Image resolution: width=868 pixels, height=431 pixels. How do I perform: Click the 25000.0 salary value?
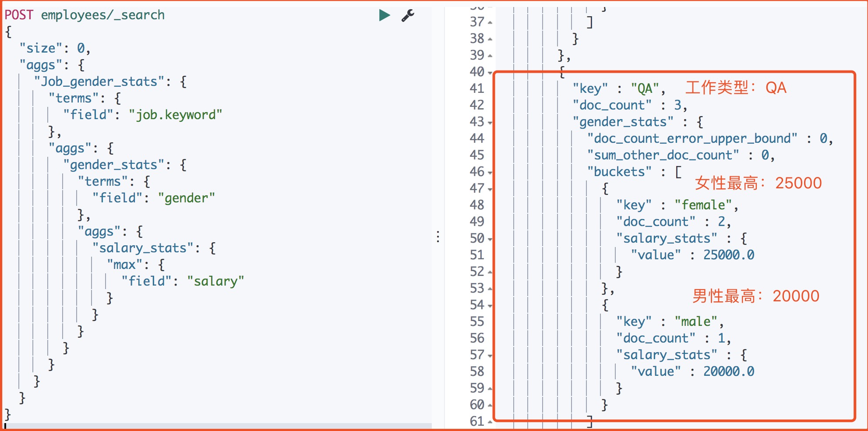coord(729,255)
